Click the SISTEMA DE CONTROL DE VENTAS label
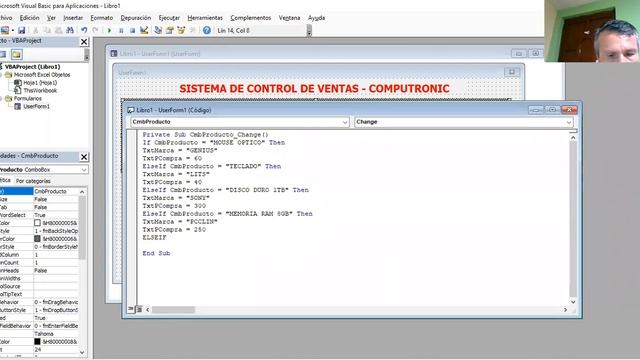The image size is (640, 360). point(314,89)
